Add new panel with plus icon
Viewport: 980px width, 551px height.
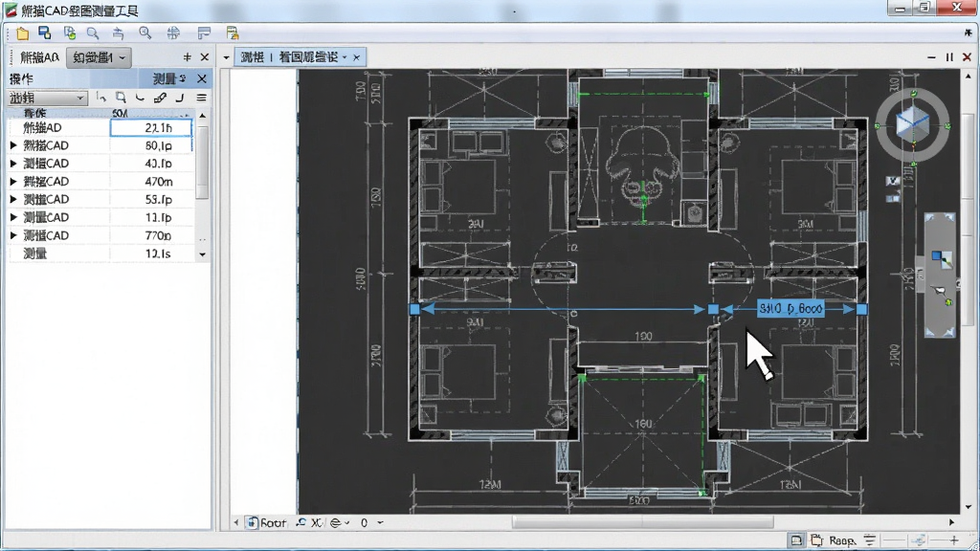coord(187,57)
